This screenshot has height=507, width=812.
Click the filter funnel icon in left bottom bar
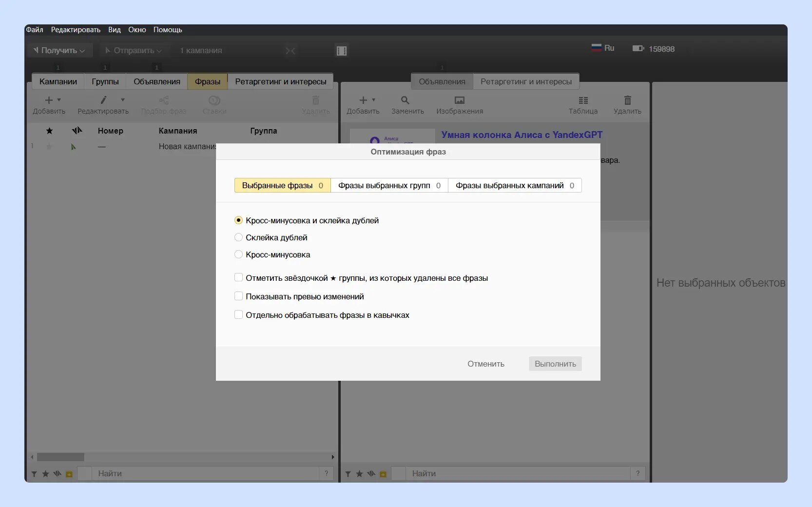tap(34, 474)
